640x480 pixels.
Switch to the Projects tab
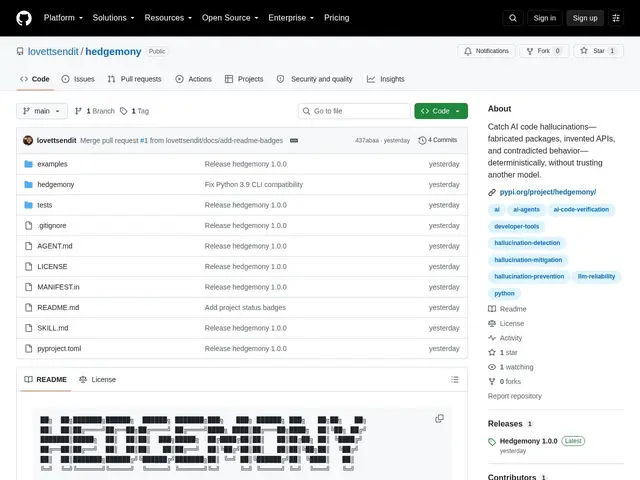pos(244,79)
